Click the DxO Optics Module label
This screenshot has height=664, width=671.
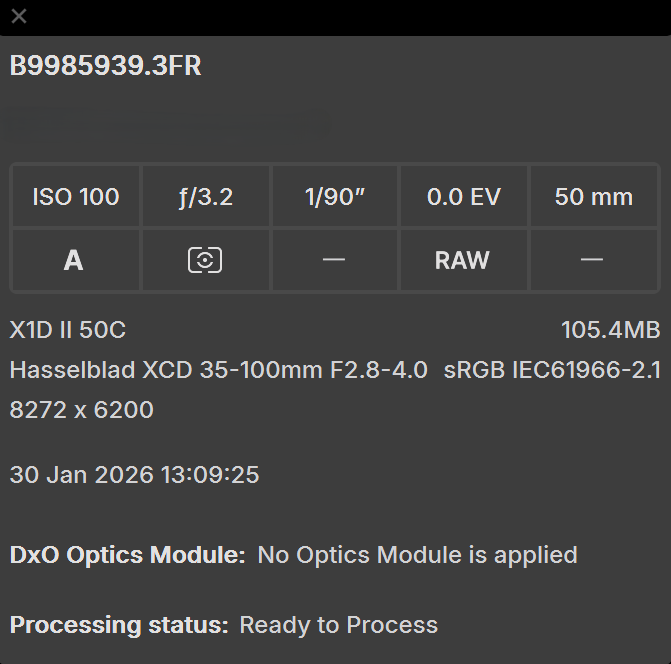pyautogui.click(x=127, y=554)
